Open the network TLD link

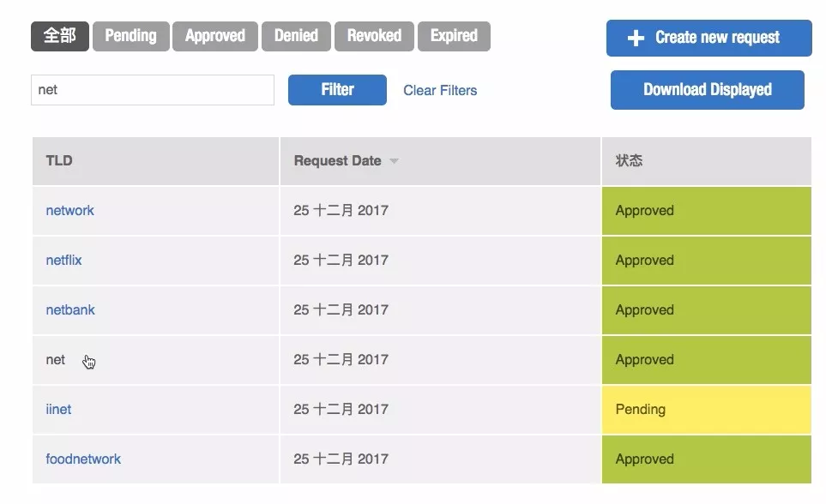pyautogui.click(x=69, y=211)
